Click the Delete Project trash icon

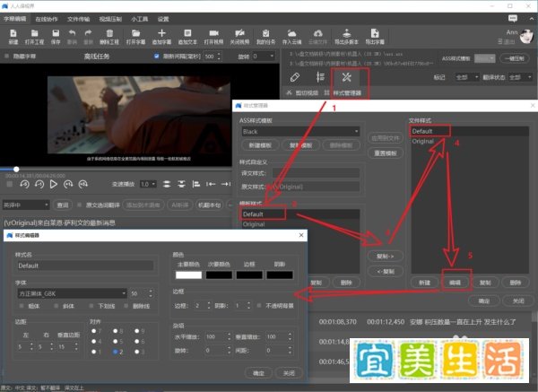[109, 33]
